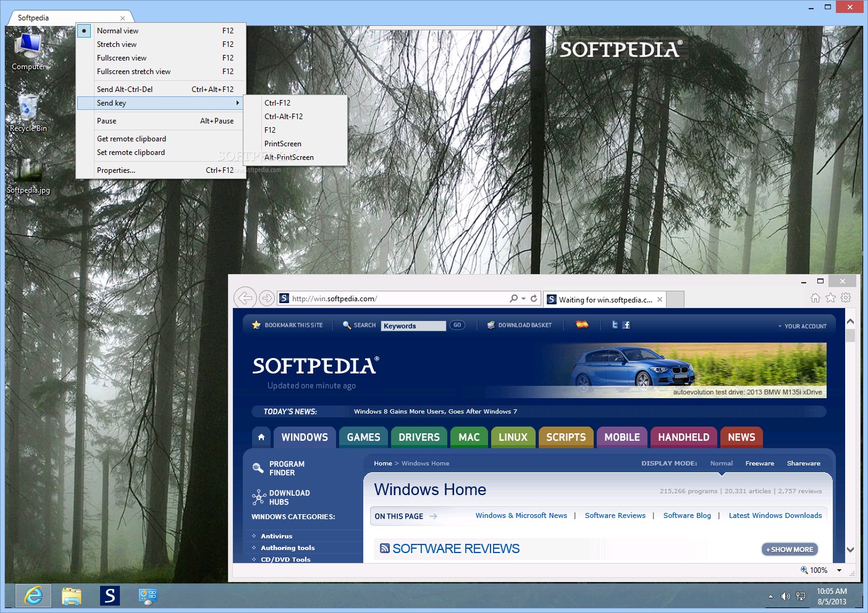Click the browser Forward arrow button
The image size is (868, 613).
click(266, 298)
